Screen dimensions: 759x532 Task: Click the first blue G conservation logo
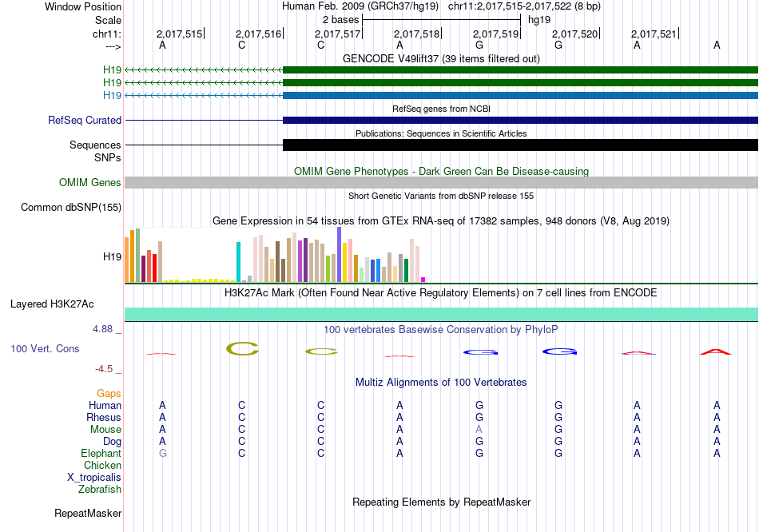click(480, 352)
